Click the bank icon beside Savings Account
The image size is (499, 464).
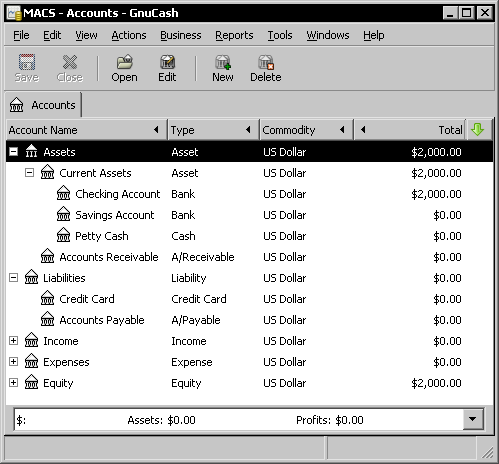click(63, 215)
